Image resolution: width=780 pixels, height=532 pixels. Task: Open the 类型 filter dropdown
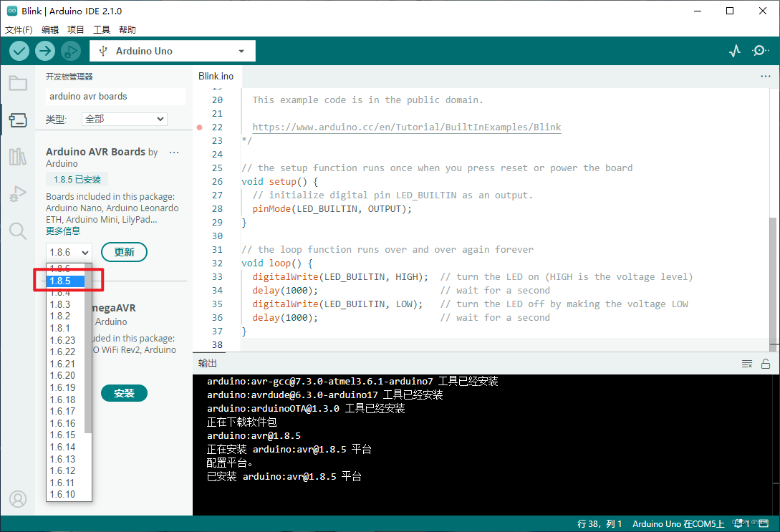pos(124,120)
